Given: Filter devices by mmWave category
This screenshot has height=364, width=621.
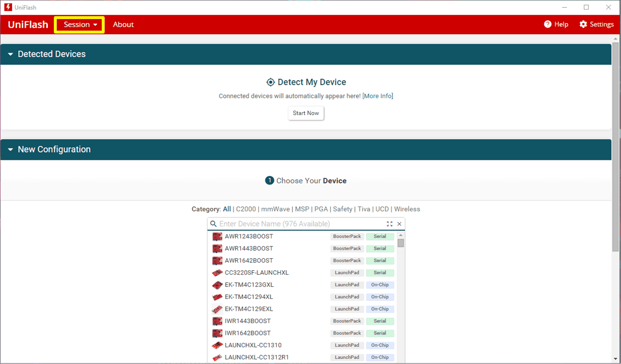Looking at the screenshot, I should 275,209.
